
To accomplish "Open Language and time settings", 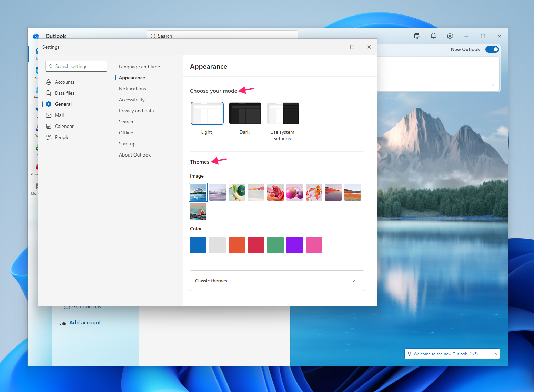I will coord(139,67).
